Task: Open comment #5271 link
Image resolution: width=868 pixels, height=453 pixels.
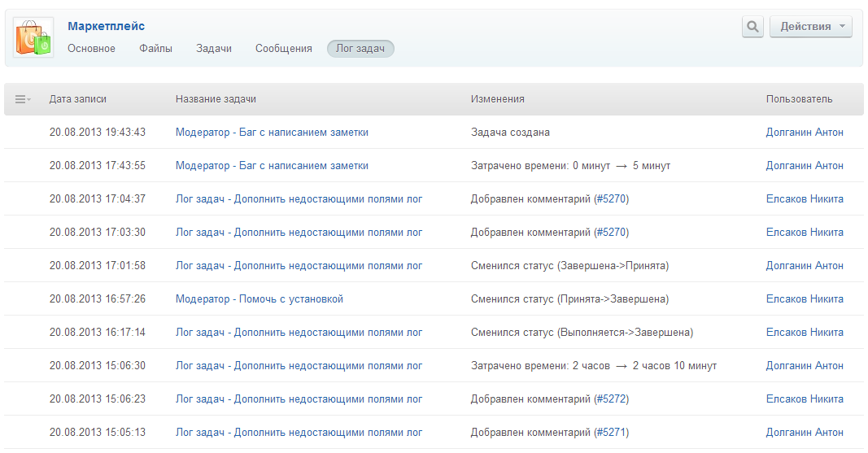Action: point(611,433)
